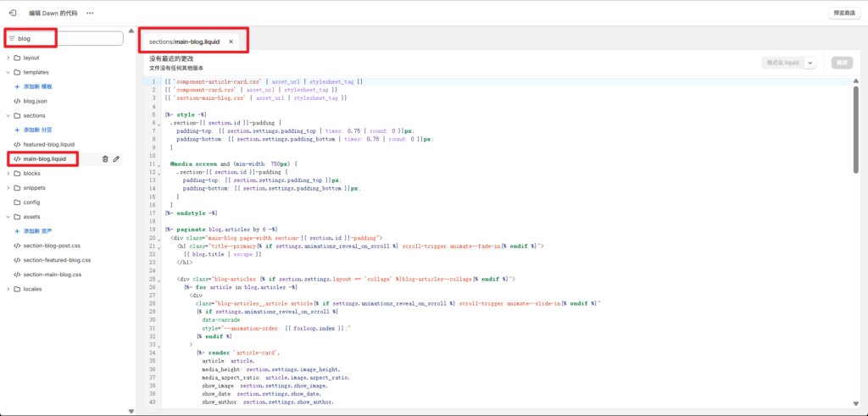Click code icon beside featured-blog.liquid
Image resolution: width=868 pixels, height=416 pixels.
pos(17,144)
